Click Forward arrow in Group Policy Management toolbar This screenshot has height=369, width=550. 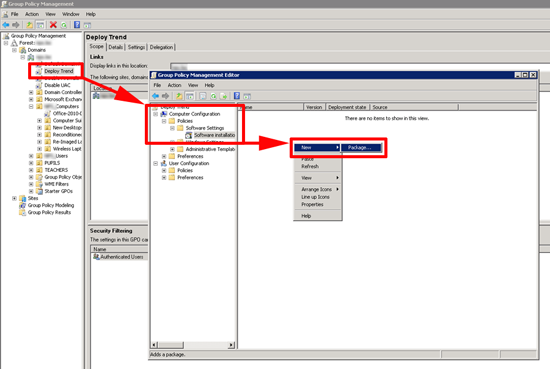(x=16, y=25)
